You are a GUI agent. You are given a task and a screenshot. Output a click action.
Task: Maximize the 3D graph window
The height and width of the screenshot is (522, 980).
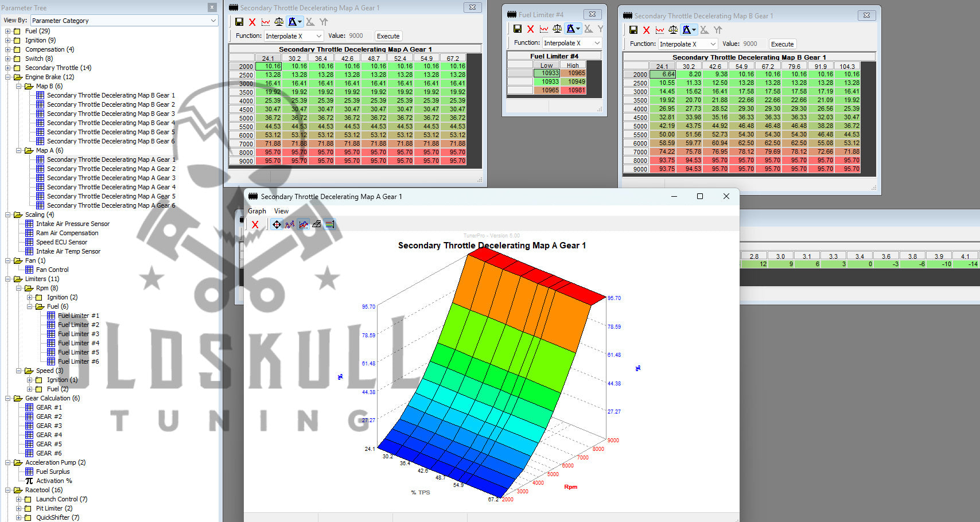700,196
